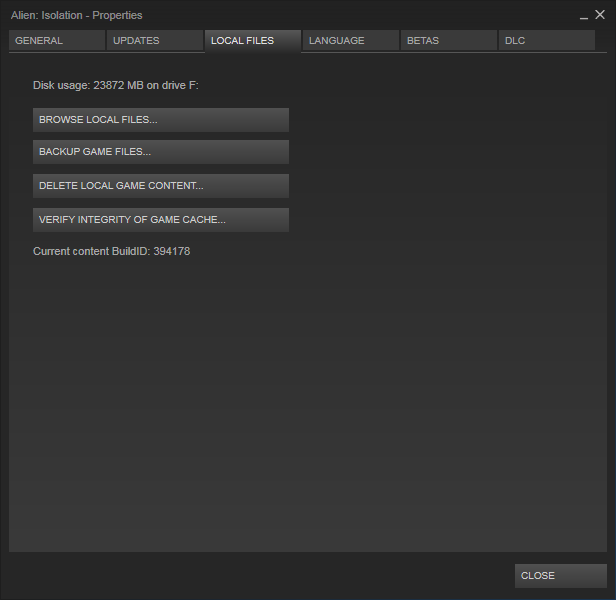This screenshot has width=616, height=600.
Task: Click the Alien: Isolation - Properties title
Action: (x=77, y=15)
